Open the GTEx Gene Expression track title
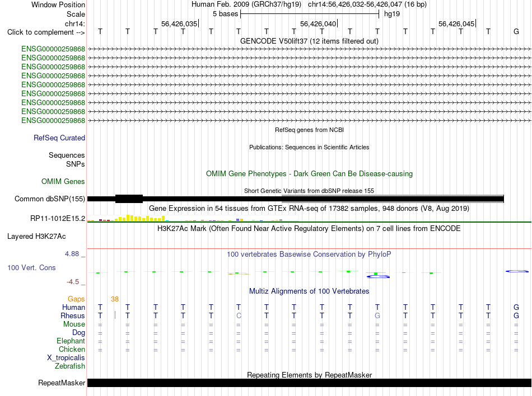This screenshot has width=532, height=396. tap(309, 208)
